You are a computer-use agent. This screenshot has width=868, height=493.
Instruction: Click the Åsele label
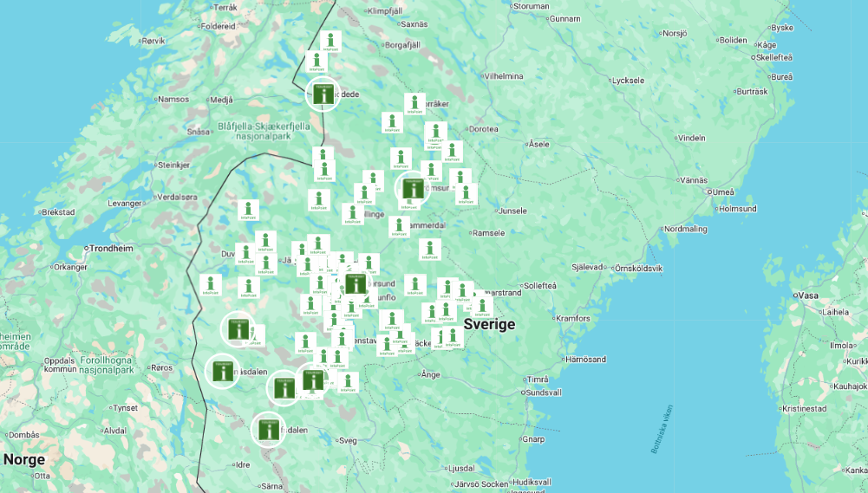point(539,144)
